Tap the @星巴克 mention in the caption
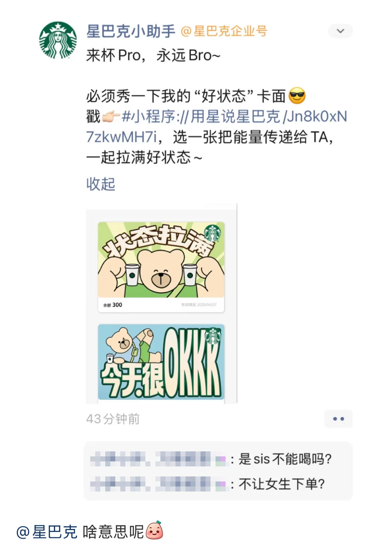Viewport: 392px width, 547px height. pos(47,531)
